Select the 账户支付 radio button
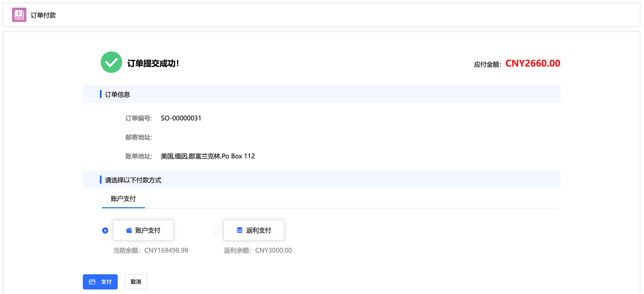644x294 pixels. click(x=105, y=231)
